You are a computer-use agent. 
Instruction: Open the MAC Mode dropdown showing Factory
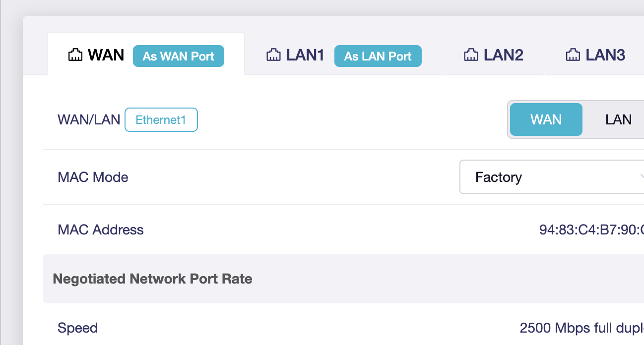coord(546,177)
